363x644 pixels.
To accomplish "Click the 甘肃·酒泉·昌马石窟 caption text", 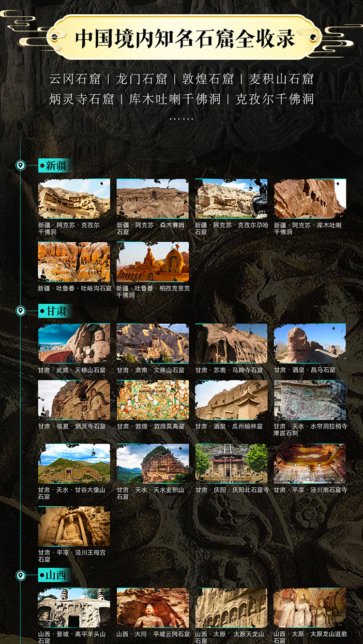I will click(x=304, y=370).
